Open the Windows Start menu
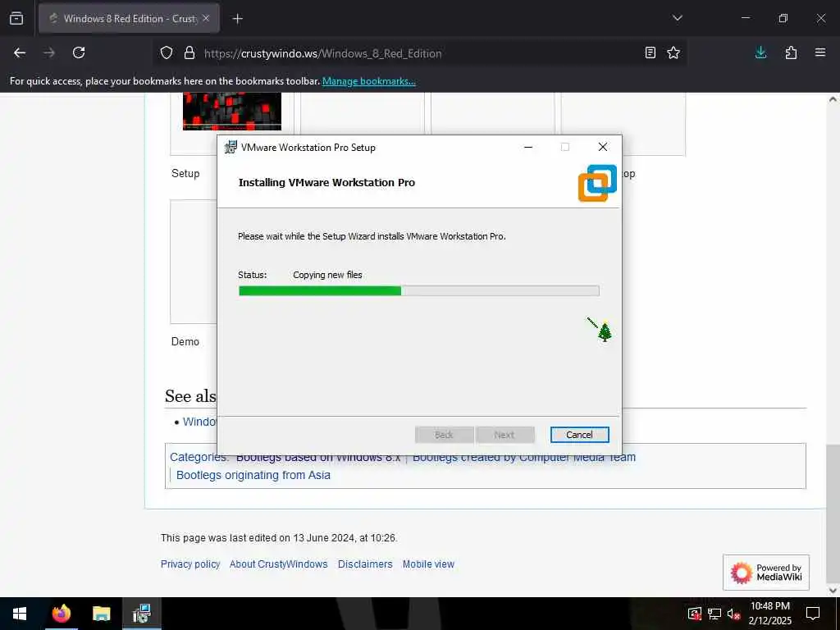 20,614
